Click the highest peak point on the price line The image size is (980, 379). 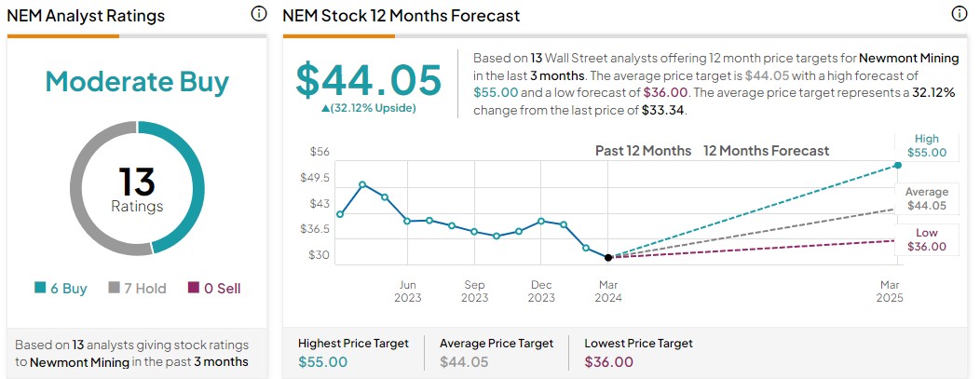[362, 184]
